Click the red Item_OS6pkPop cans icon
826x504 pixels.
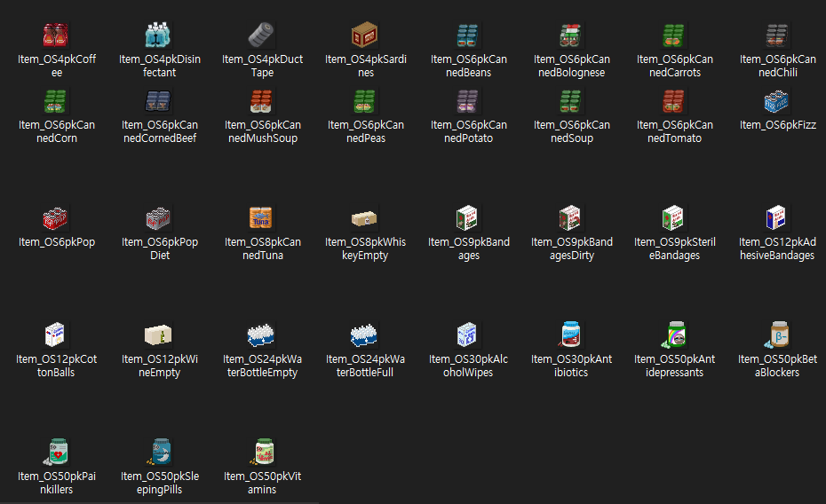click(x=55, y=218)
